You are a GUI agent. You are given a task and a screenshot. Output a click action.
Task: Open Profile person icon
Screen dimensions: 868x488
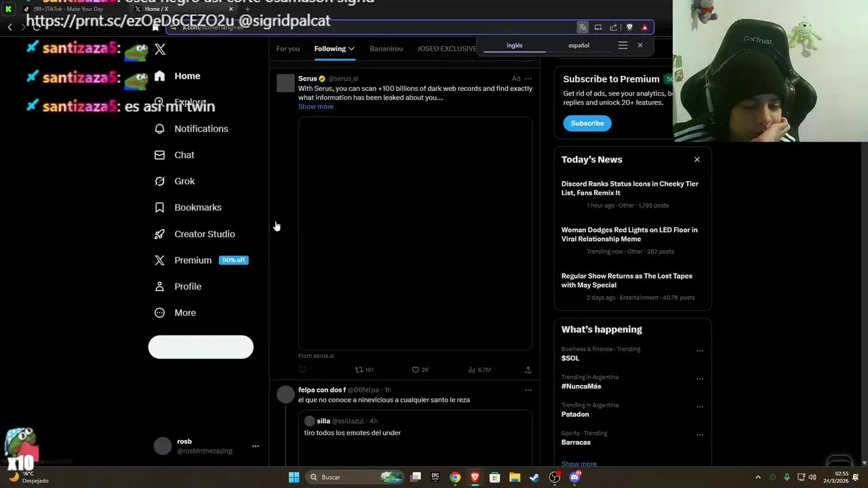tap(159, 287)
